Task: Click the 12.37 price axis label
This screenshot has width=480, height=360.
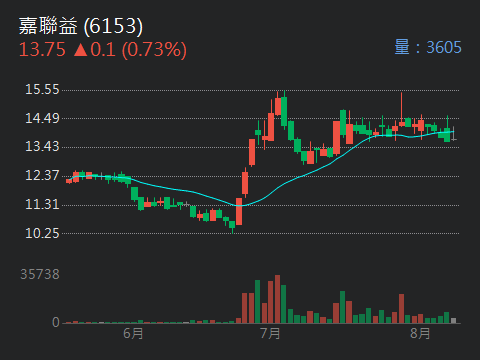Action: (42, 175)
